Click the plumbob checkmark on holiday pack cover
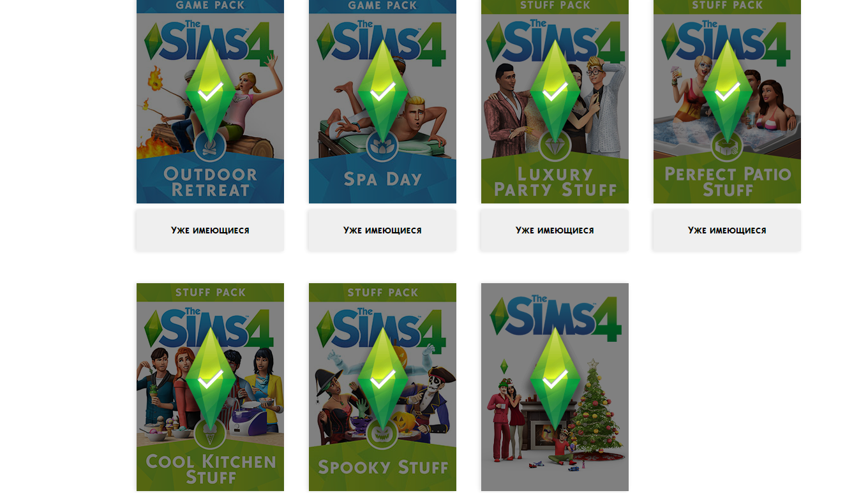Screen dimensions: 868x493 pos(555,380)
